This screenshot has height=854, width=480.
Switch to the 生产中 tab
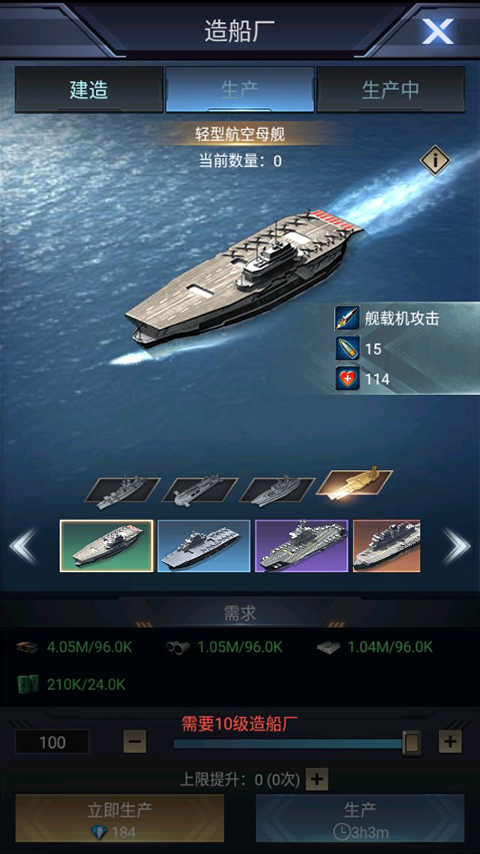tap(391, 90)
